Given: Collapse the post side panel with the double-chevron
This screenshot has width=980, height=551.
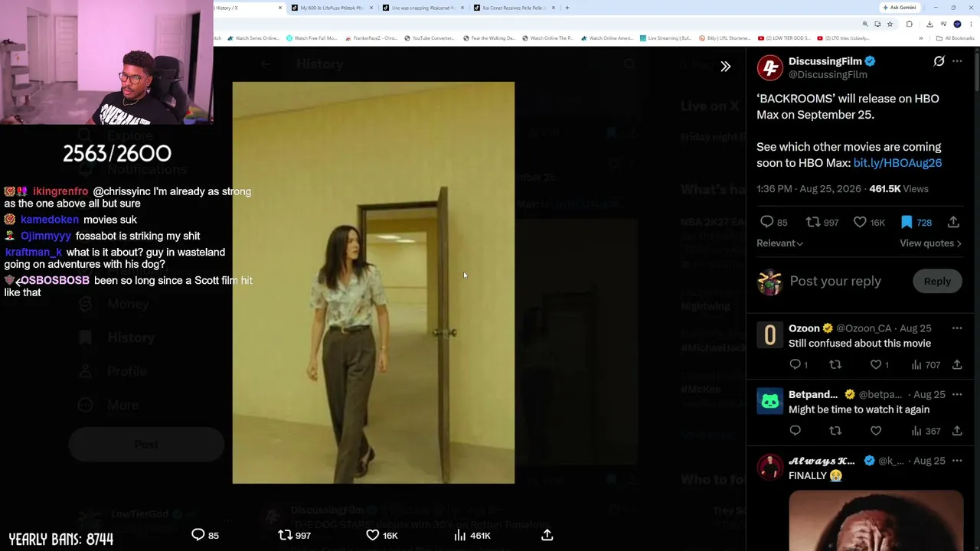Looking at the screenshot, I should (x=725, y=67).
